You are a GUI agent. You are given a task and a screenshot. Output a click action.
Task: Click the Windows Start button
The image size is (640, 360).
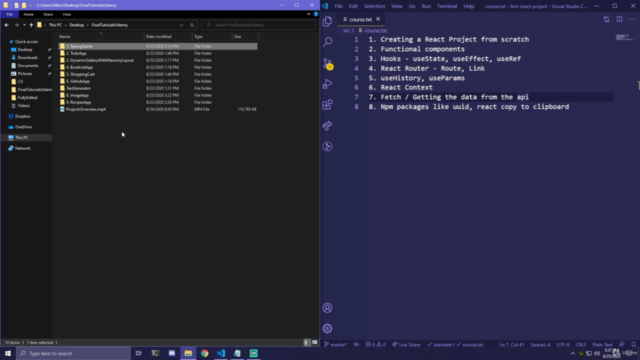coord(8,353)
